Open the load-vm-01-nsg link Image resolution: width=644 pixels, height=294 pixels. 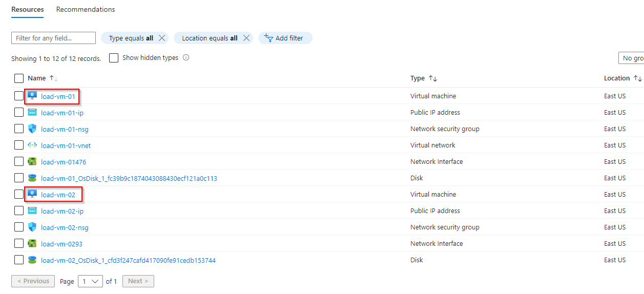click(x=65, y=129)
